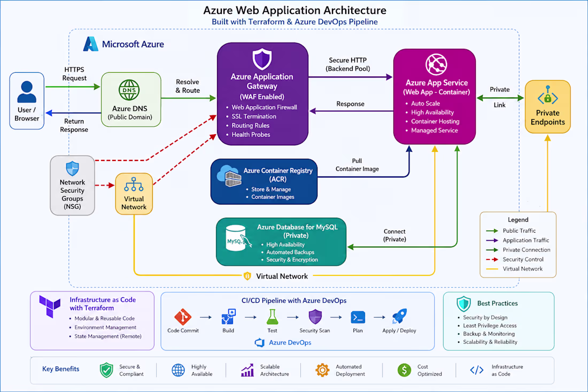Click the "Store & Manage" bullet

pos(271,189)
